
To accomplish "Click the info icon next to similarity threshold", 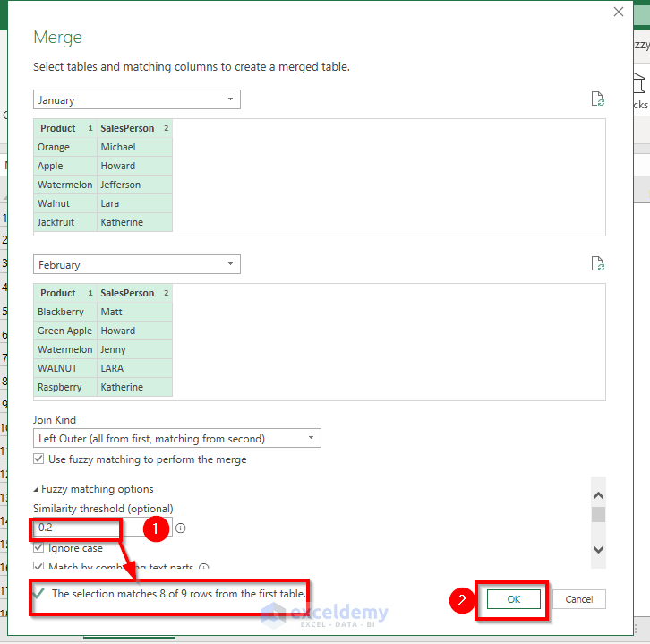I will pos(180,528).
